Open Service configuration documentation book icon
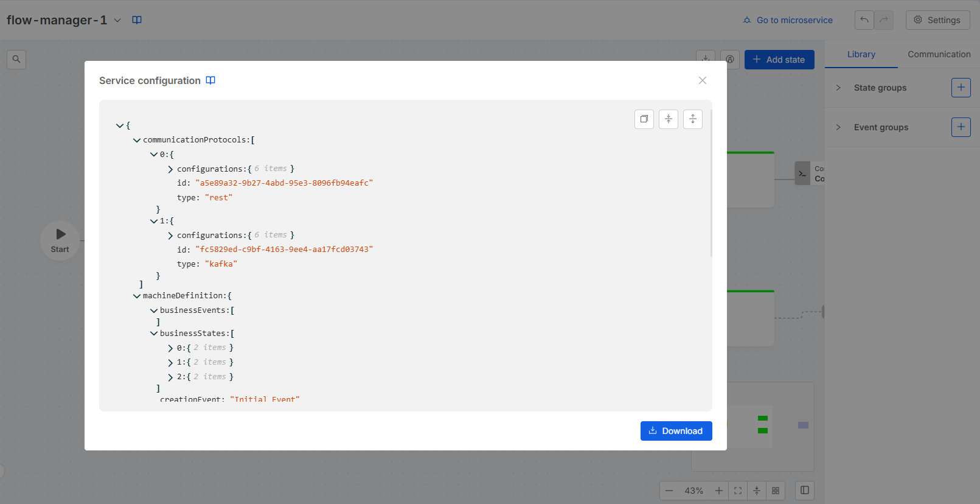This screenshot has width=980, height=504. 210,80
